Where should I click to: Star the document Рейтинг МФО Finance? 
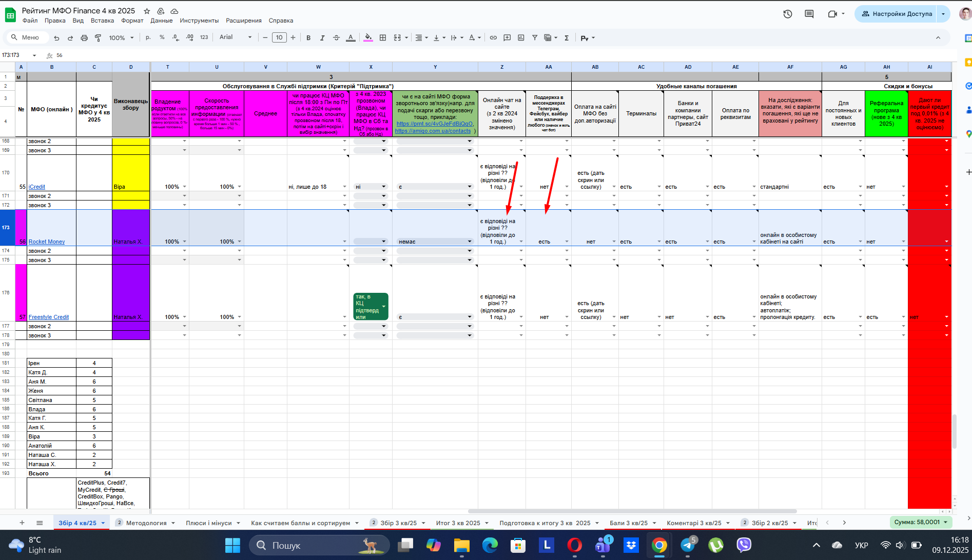coord(147,11)
